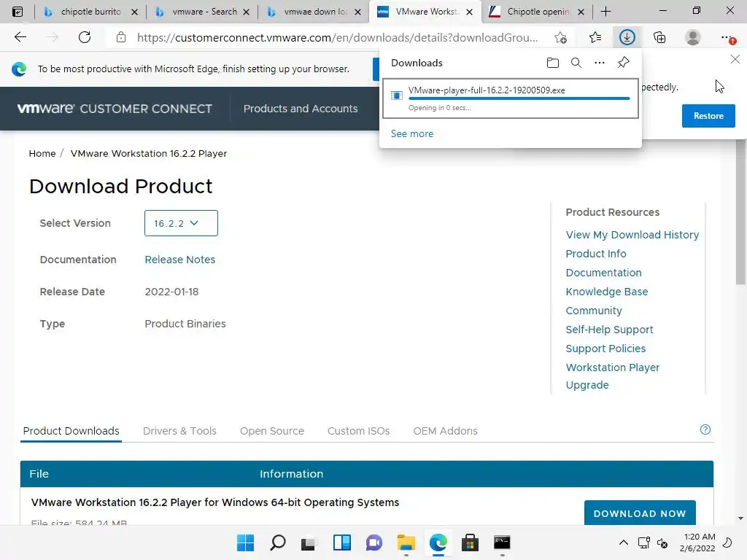Image resolution: width=747 pixels, height=560 pixels.
Task: Add this page to favorites
Action: (x=560, y=37)
